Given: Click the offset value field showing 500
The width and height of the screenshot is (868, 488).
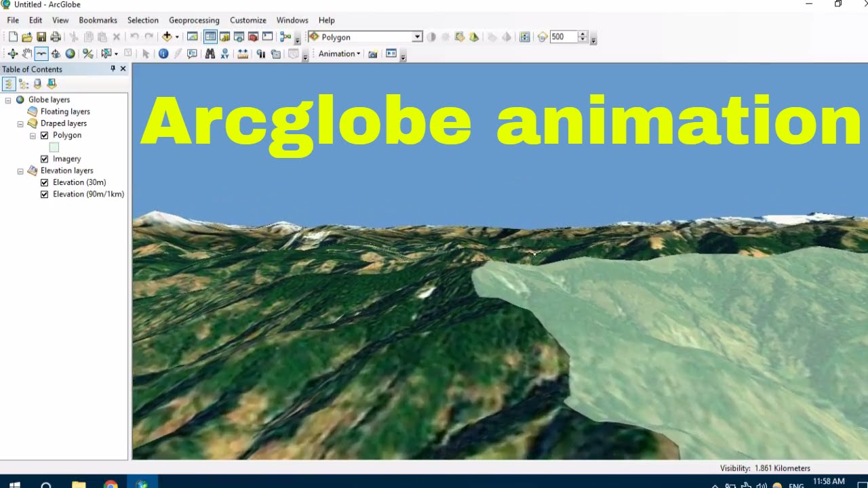Looking at the screenshot, I should 564,37.
